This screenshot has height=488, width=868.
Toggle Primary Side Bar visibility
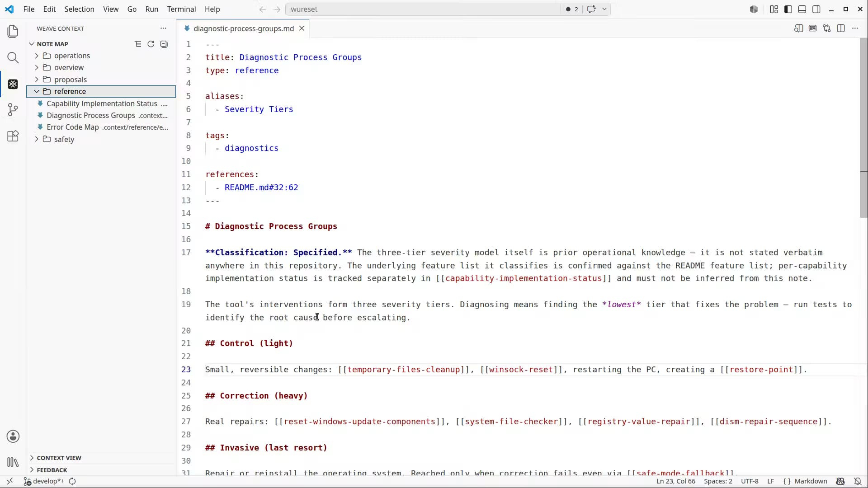pyautogui.click(x=788, y=9)
